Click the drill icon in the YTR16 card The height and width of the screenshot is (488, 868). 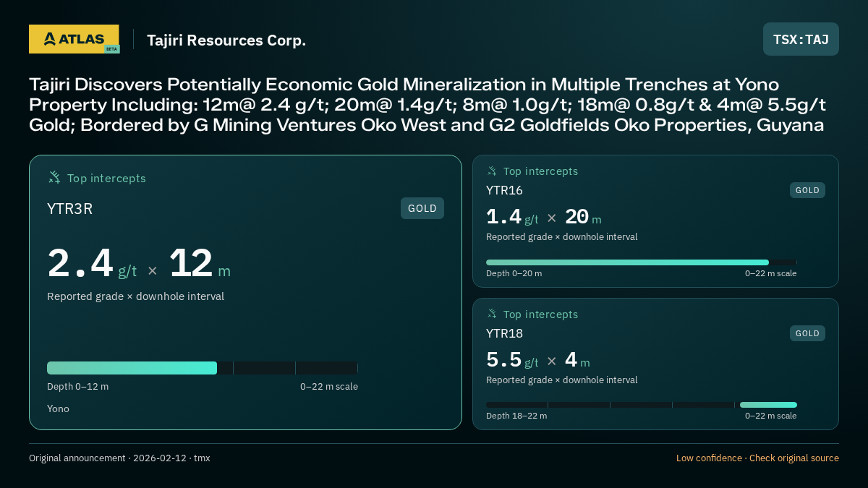click(492, 171)
